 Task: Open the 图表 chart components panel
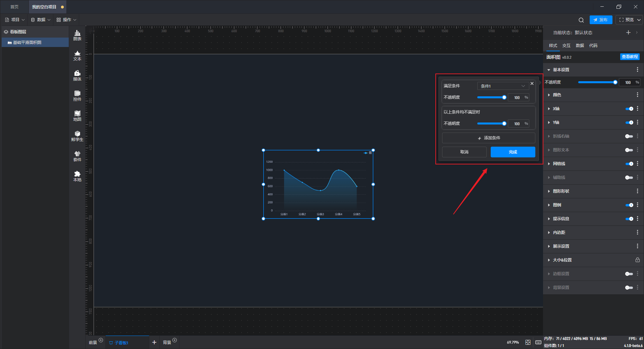(77, 35)
